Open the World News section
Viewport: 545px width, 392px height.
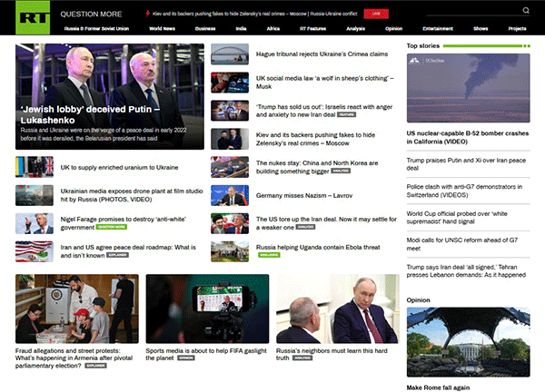coord(162,29)
